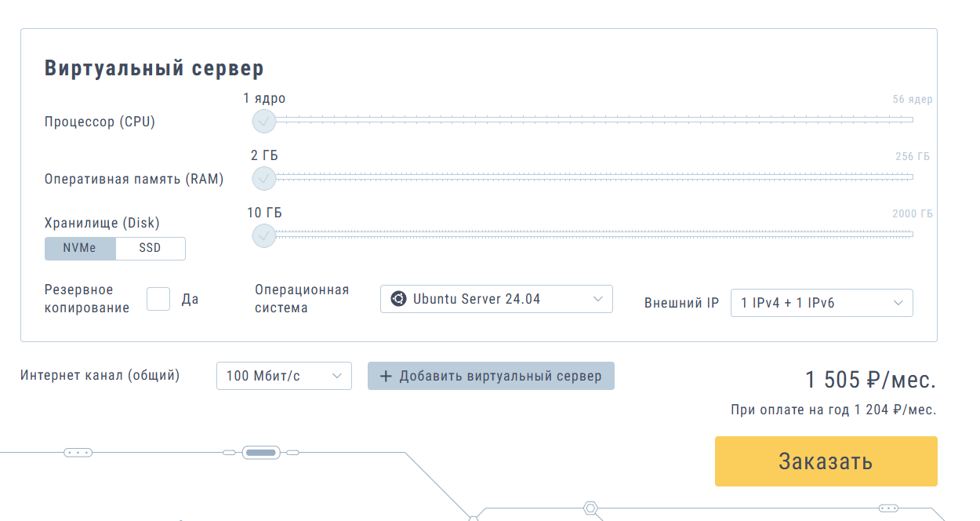Click the plus icon on Добавить виртуальный сервер

pos(386,376)
